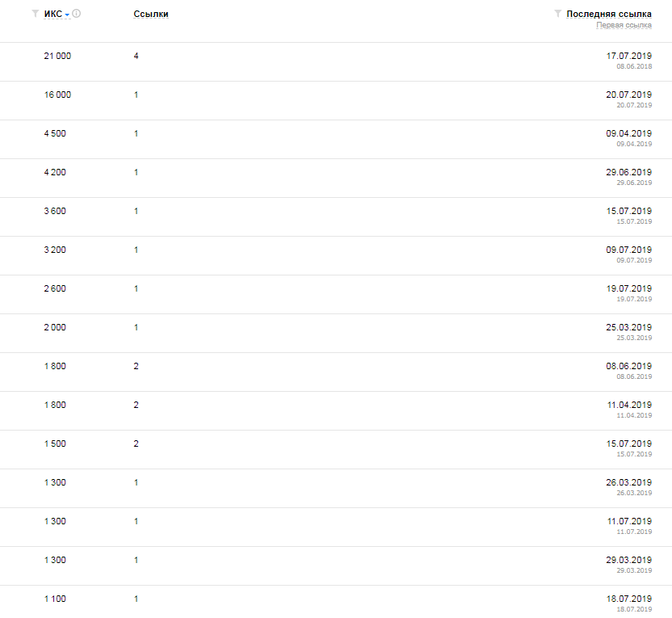This screenshot has height=618, width=672.
Task: Click the ИКС value 1 100
Action: coord(55,599)
